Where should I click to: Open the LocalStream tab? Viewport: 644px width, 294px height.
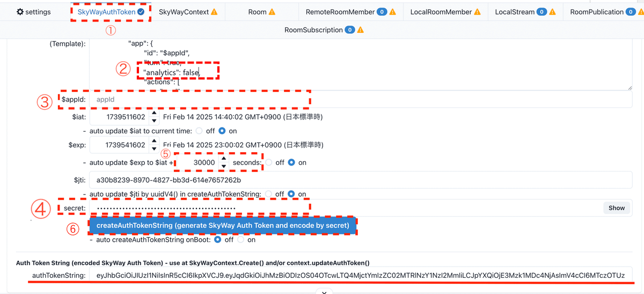(525, 12)
